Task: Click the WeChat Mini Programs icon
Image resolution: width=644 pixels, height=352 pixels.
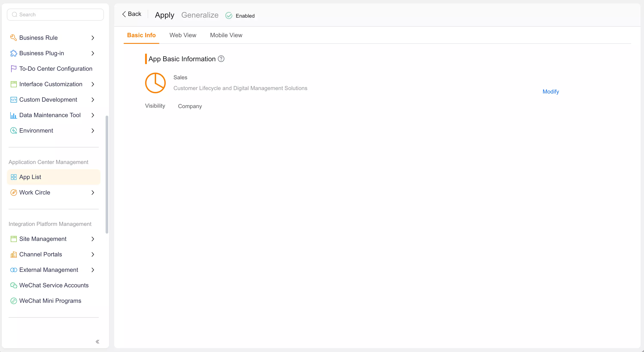Action: click(x=14, y=301)
